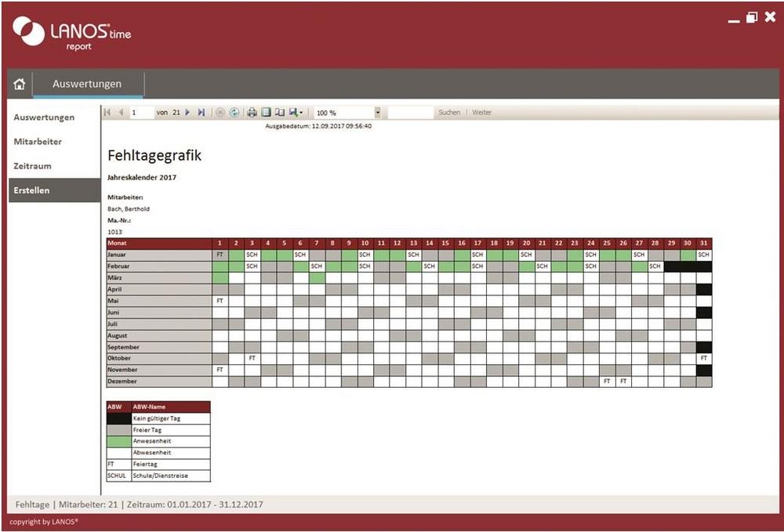
Task: Click the November row label
Action: [159, 370]
